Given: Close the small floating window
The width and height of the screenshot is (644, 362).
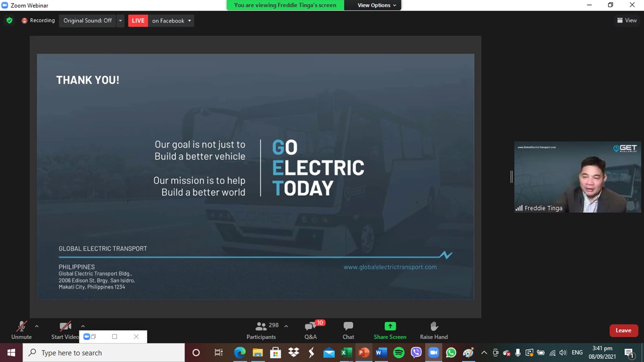Looking at the screenshot, I should click(136, 336).
